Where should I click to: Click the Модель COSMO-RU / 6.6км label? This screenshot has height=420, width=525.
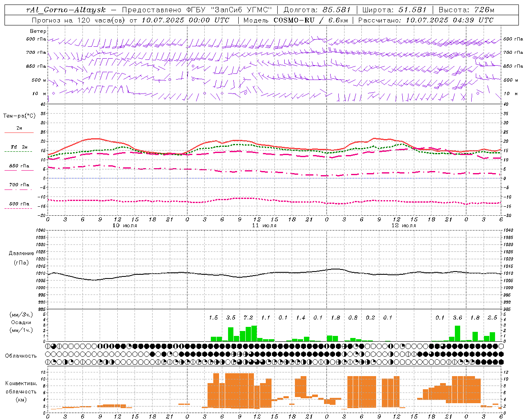pos(296,20)
